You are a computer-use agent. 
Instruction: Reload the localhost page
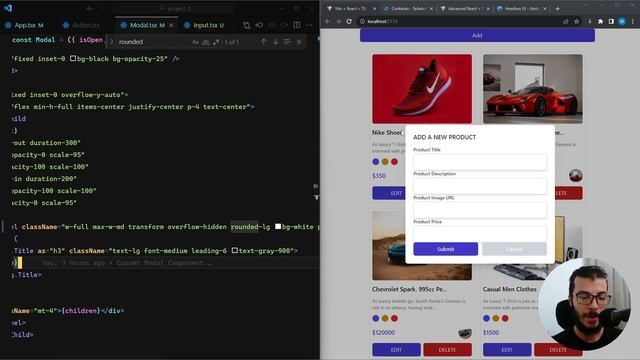(349, 21)
